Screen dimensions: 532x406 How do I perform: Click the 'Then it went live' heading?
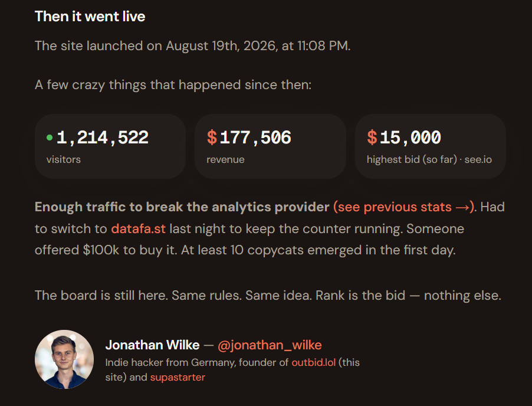coord(90,17)
